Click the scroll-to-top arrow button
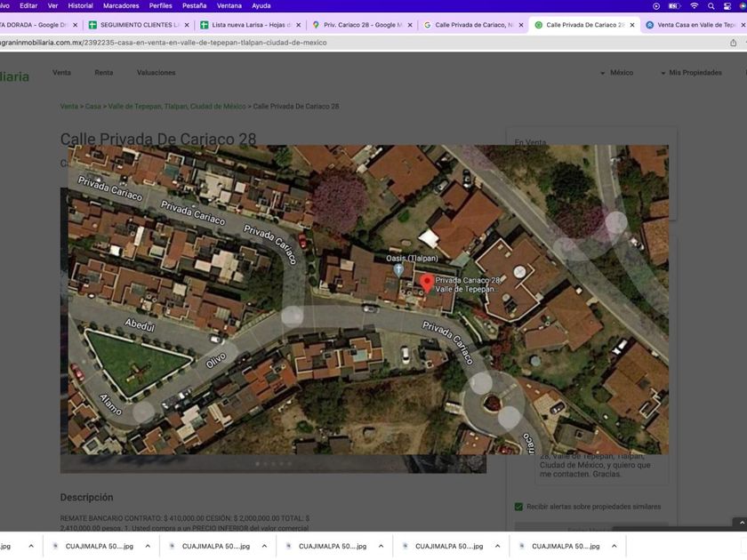The image size is (747, 560). coord(738,524)
